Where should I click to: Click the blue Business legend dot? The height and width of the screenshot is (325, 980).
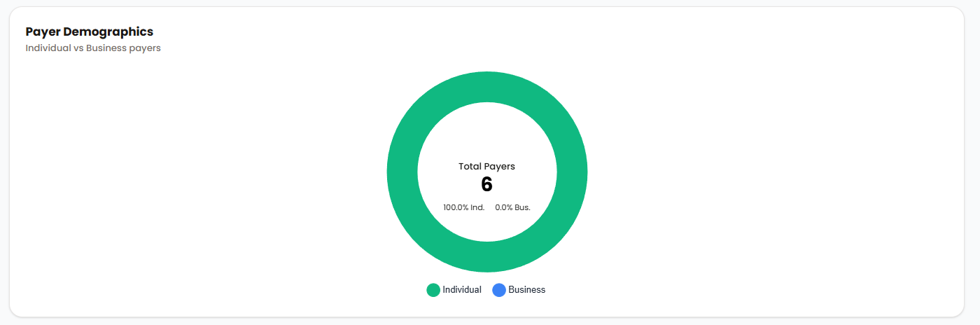click(x=499, y=290)
